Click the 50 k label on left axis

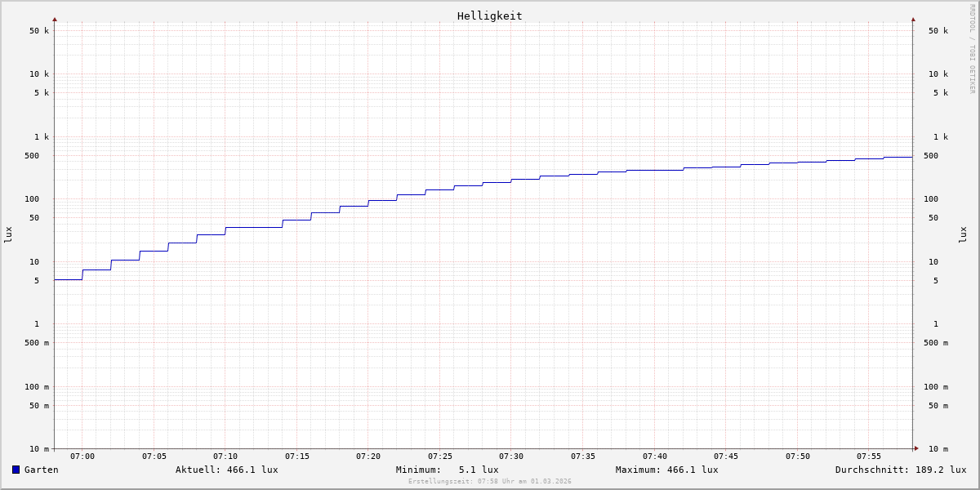click(x=39, y=31)
